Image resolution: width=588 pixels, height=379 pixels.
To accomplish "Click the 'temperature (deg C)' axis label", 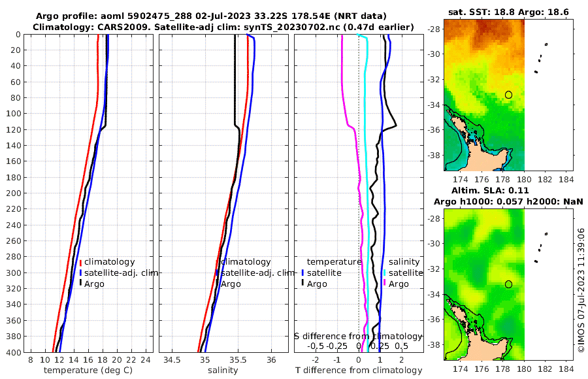I will click(x=88, y=371).
